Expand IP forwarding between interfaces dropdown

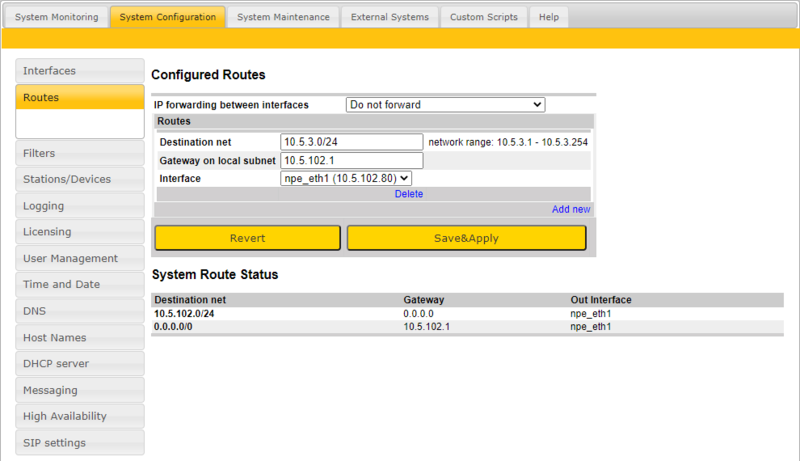tap(445, 104)
